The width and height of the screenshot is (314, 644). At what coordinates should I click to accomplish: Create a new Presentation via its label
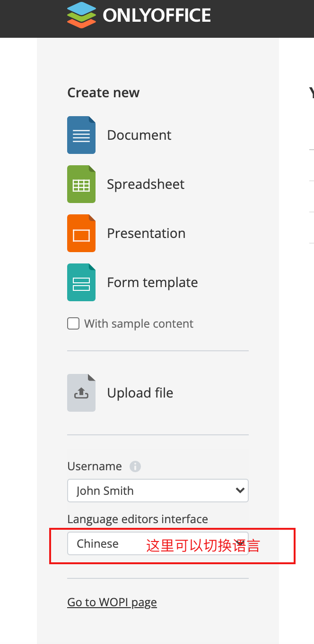[146, 233]
